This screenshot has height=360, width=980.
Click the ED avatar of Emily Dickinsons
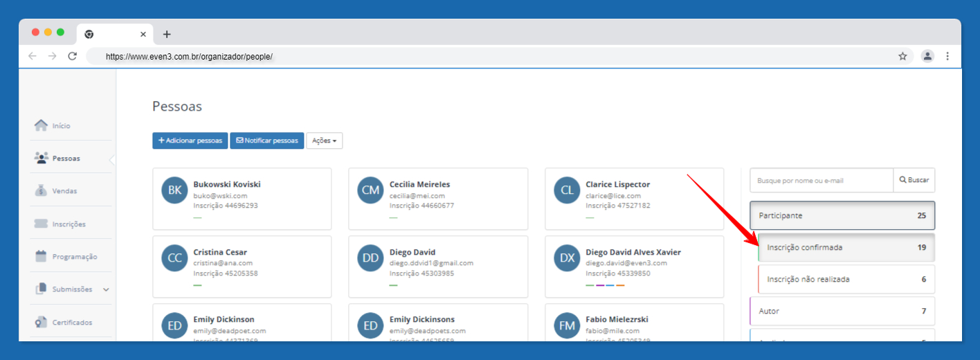coord(371,325)
